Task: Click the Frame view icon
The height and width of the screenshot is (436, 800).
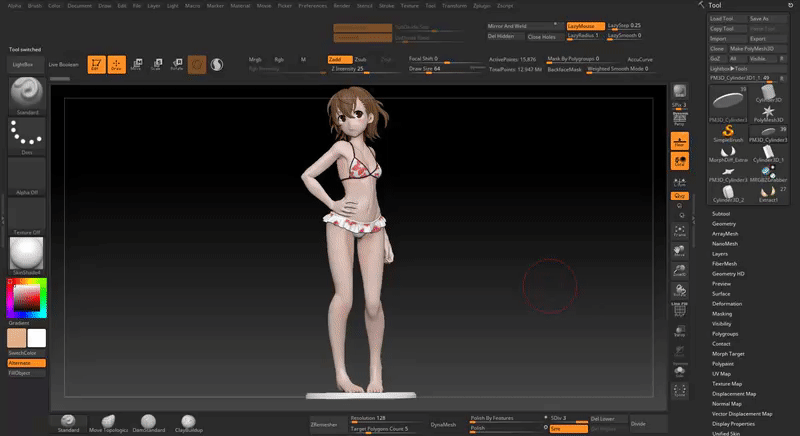Action: point(679,231)
